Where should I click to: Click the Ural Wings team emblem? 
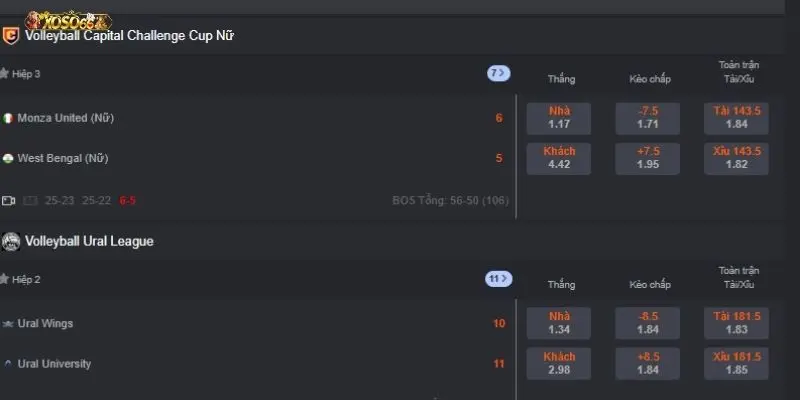tap(8, 323)
